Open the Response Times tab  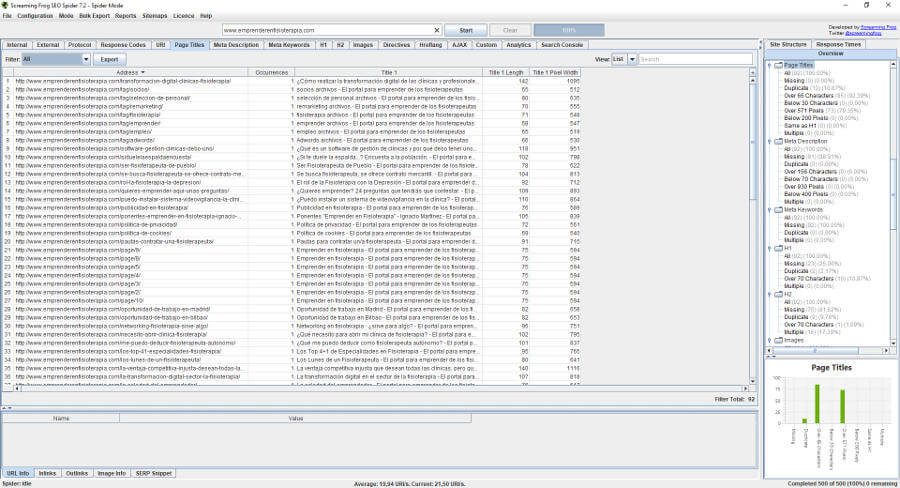click(x=839, y=44)
